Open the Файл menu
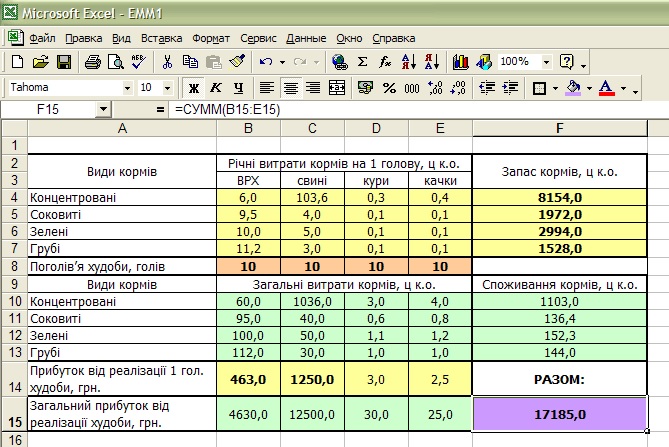The image size is (669, 447). pos(42,38)
